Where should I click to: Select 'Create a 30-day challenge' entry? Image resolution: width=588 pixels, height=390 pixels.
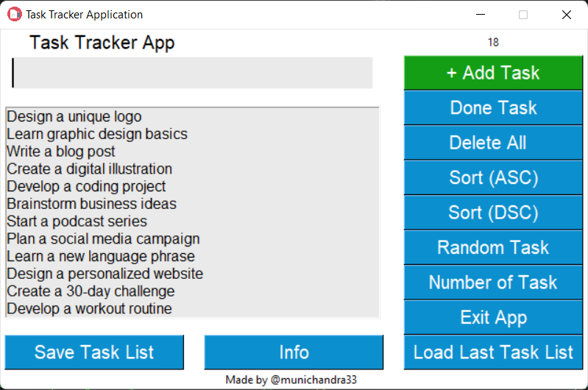(x=91, y=291)
